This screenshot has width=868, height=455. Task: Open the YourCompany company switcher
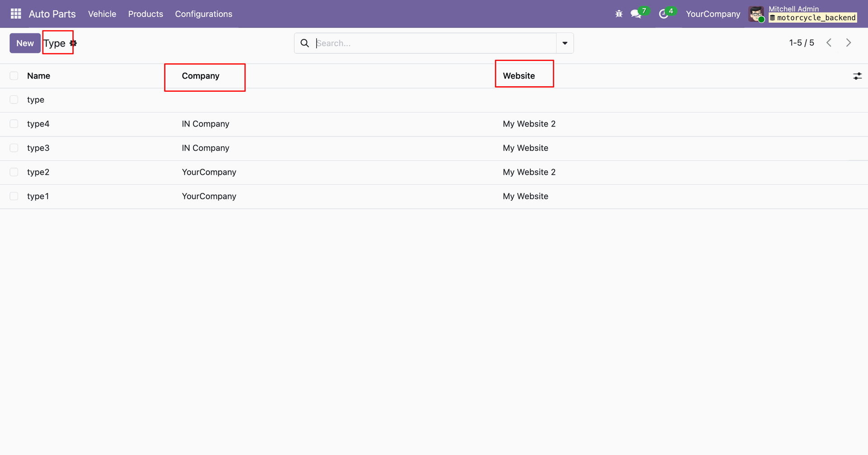(713, 14)
